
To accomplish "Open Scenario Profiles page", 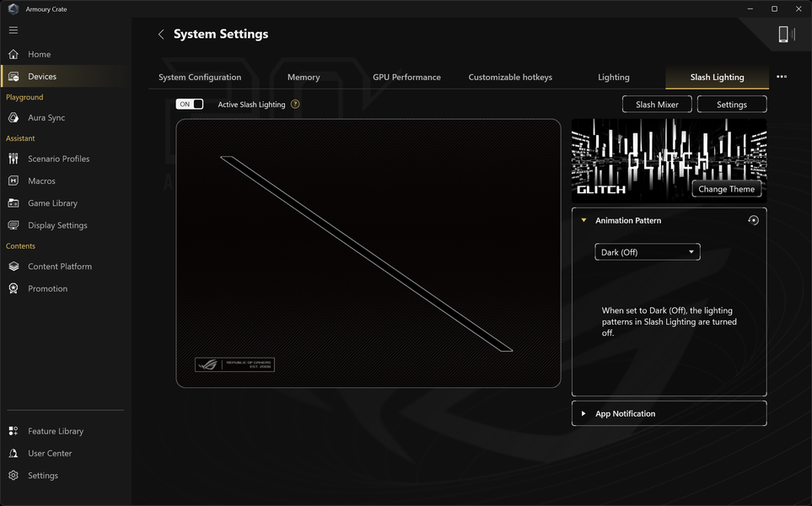I will (x=58, y=159).
